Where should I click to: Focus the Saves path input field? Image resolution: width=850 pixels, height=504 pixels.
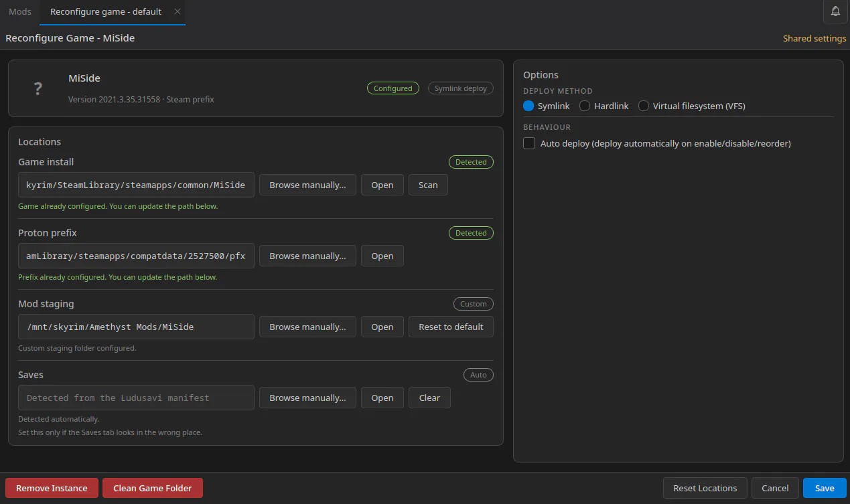pyautogui.click(x=136, y=398)
